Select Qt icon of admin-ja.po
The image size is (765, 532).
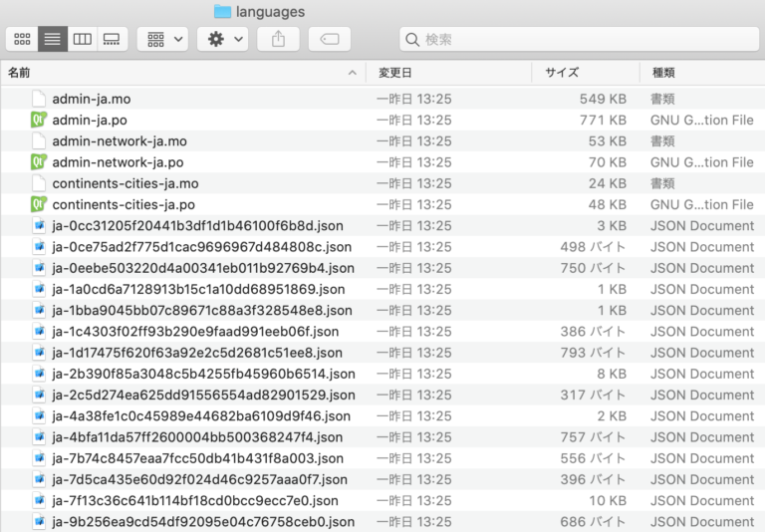[x=39, y=120]
